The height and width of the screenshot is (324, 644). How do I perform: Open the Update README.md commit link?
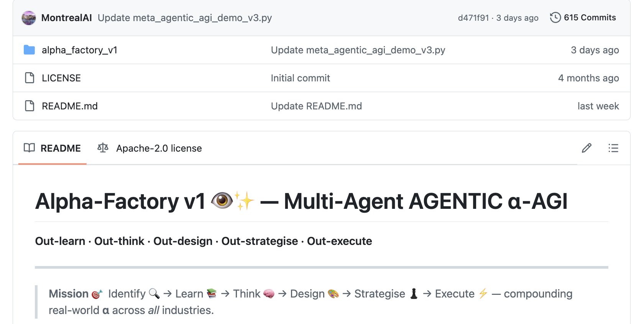click(x=316, y=106)
